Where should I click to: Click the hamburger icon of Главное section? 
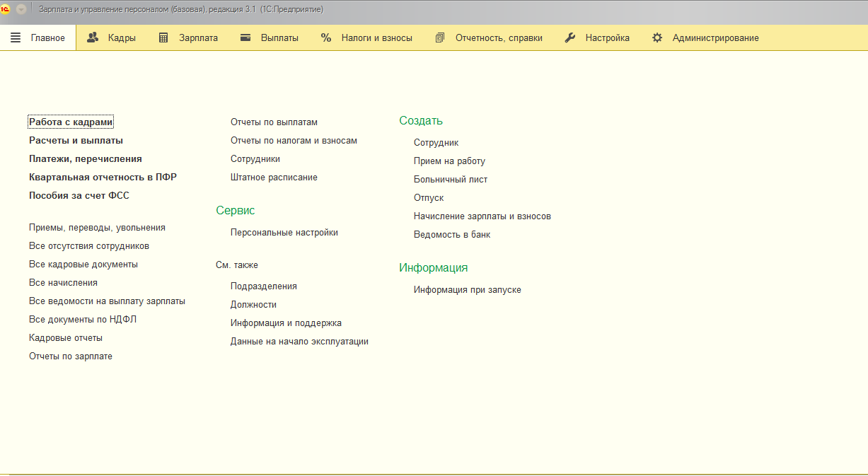pyautogui.click(x=16, y=38)
